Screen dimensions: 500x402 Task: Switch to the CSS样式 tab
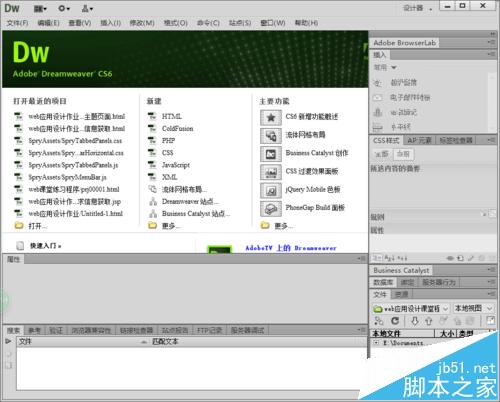(386, 140)
